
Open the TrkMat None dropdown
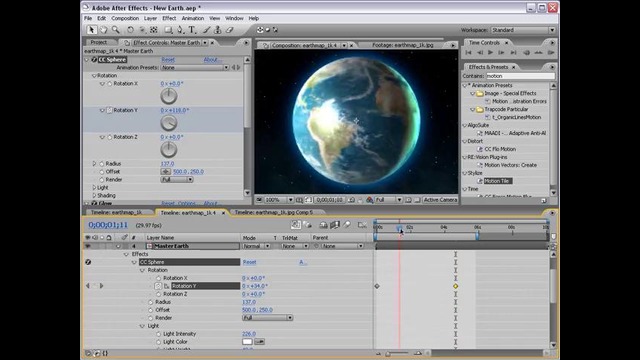[295, 246]
